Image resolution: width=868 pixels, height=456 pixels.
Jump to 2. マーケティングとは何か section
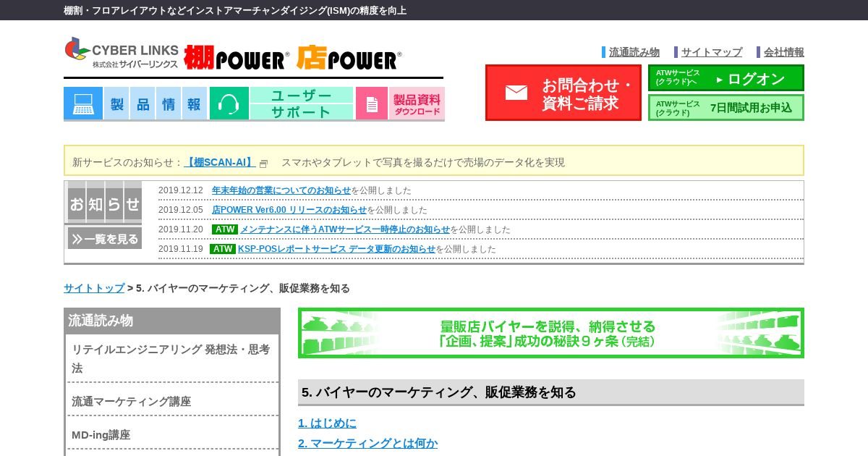pos(367,443)
